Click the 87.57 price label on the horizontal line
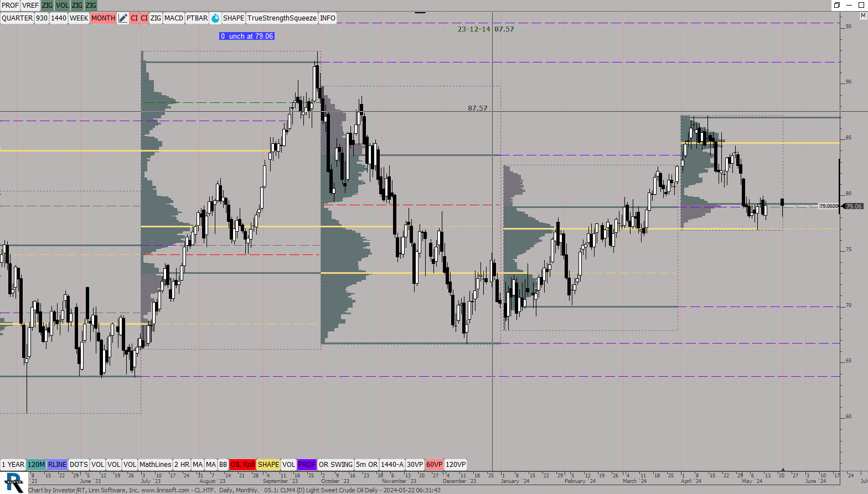 pos(478,108)
